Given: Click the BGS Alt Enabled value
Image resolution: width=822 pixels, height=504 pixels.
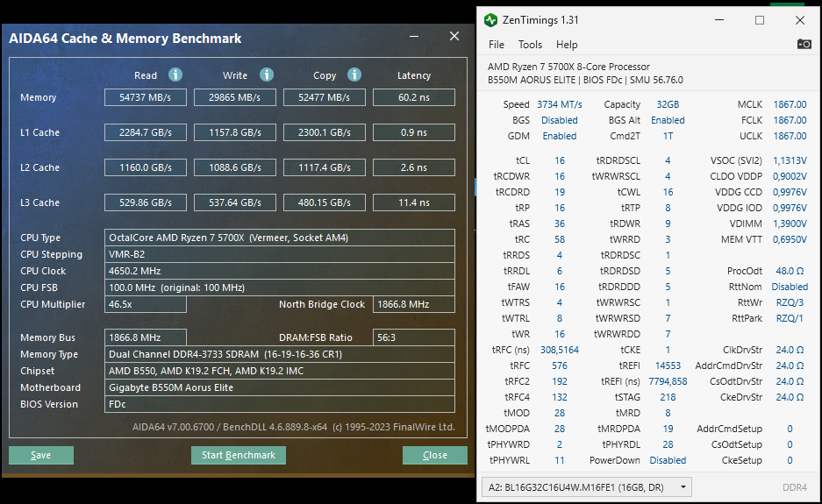Looking at the screenshot, I should (x=668, y=120).
